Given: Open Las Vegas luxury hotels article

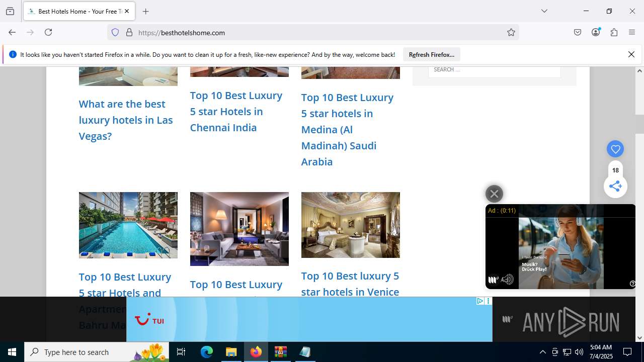Looking at the screenshot, I should (126, 120).
